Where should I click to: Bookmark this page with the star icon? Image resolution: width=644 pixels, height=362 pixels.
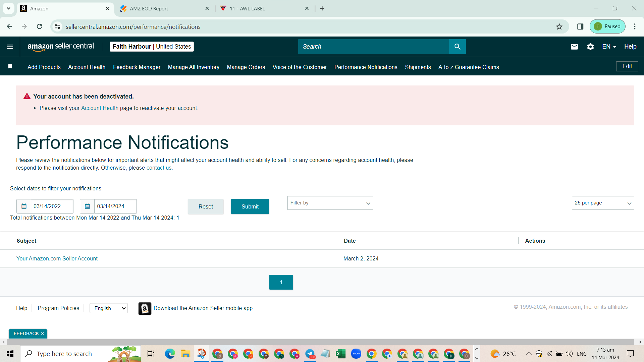click(559, 26)
